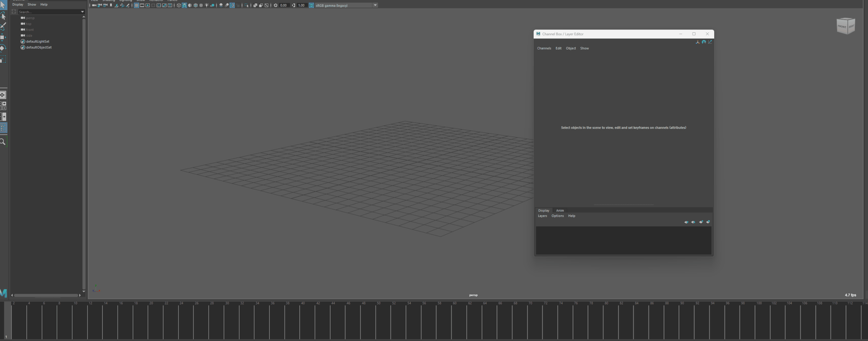Click the Grease Pencil icon

point(127,5)
